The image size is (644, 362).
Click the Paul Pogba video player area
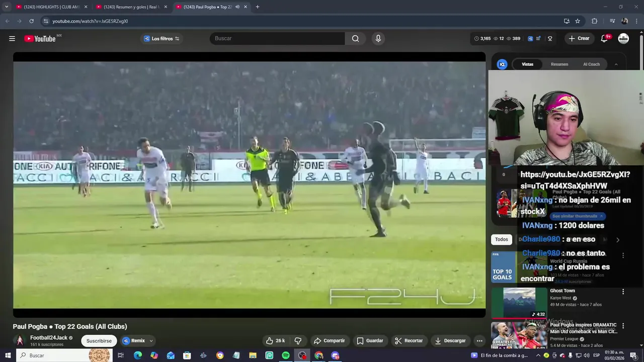(249, 185)
